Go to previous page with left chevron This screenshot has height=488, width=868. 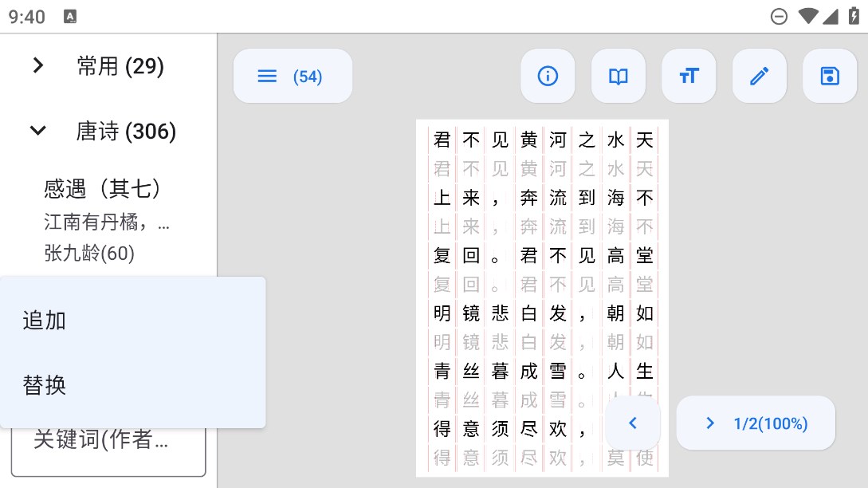coord(633,423)
